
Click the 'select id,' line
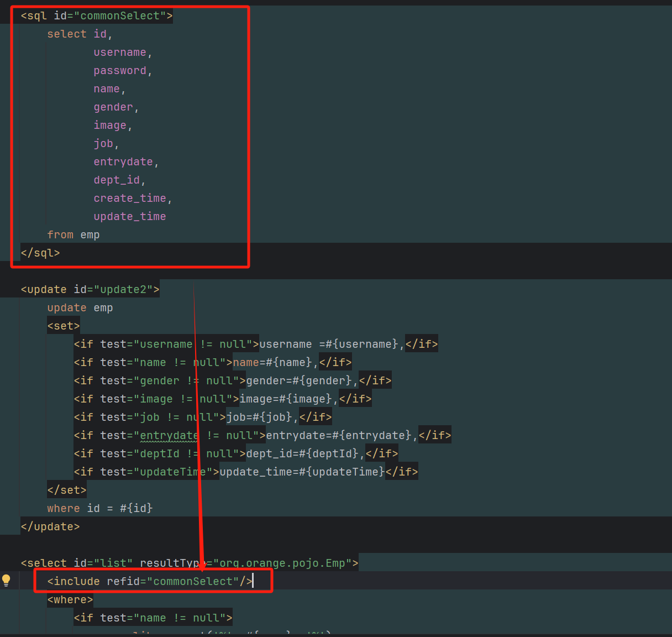pos(80,34)
